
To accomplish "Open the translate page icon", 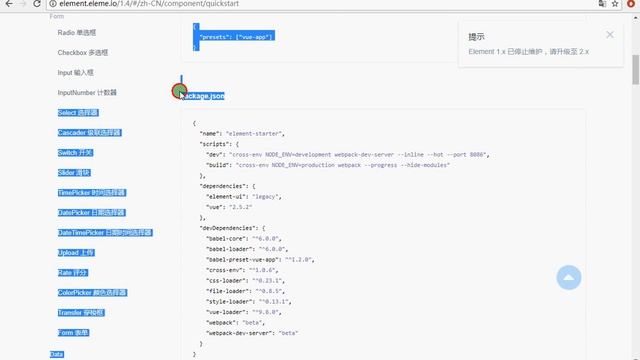I will pos(602,4).
